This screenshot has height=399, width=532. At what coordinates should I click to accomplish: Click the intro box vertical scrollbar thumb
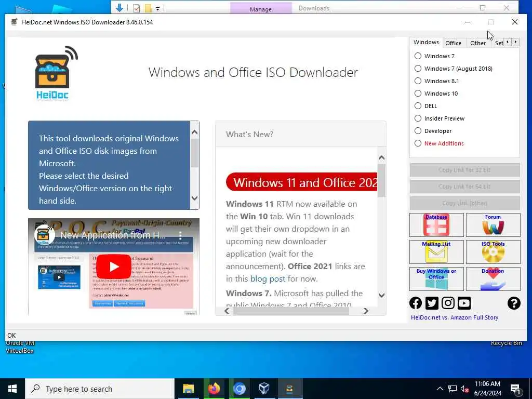tap(194, 153)
